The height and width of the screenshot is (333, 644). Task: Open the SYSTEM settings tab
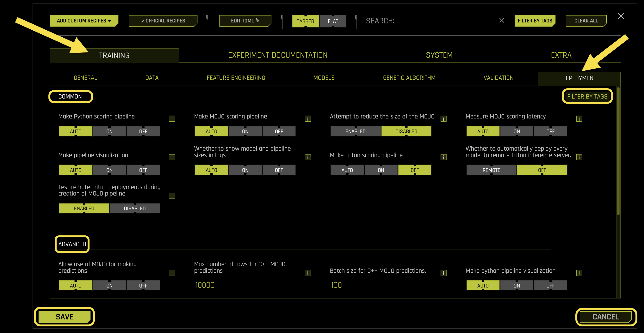pos(439,55)
